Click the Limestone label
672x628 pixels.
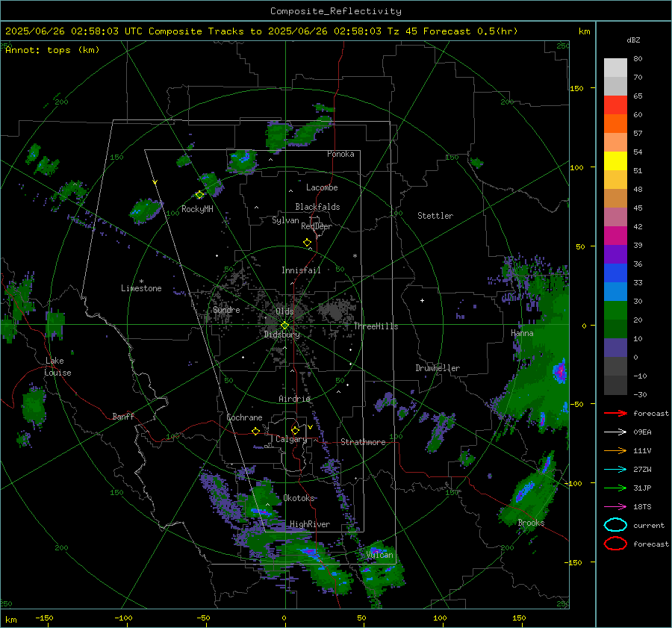point(141,288)
